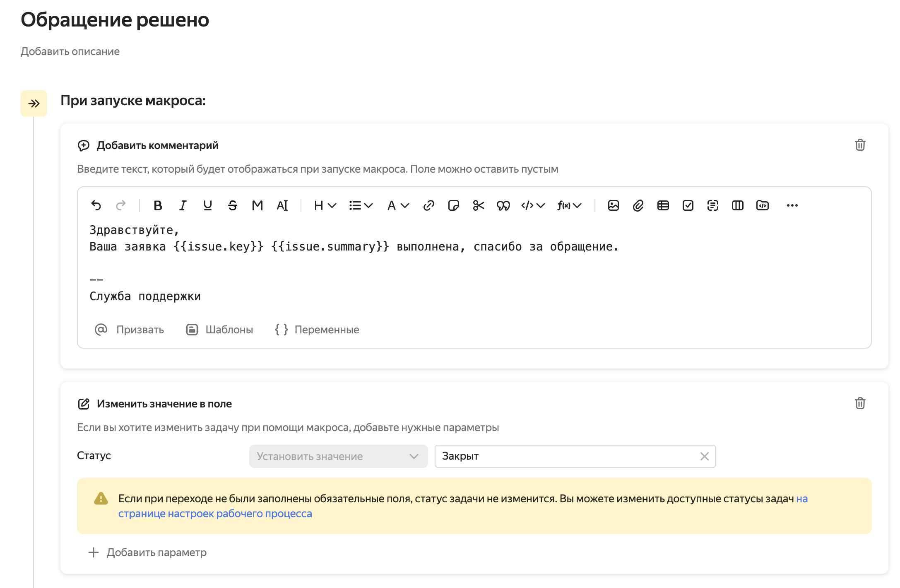Apply strikethrough formatting
Image resolution: width=900 pixels, height=588 pixels.
[x=233, y=205]
